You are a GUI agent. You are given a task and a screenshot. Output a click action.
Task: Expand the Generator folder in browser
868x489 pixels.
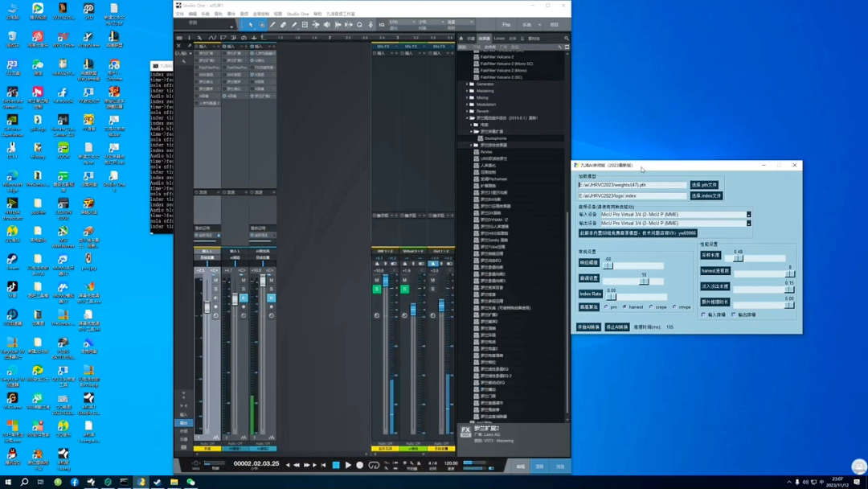(467, 84)
